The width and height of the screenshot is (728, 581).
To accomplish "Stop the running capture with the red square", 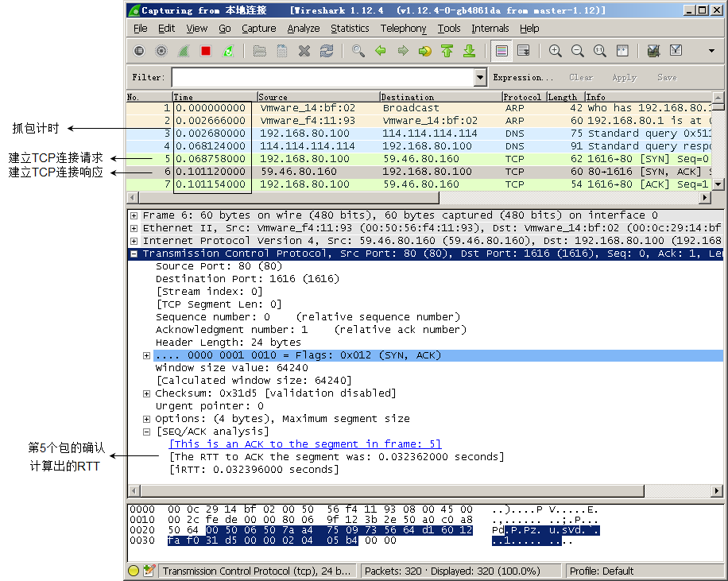I will pos(206,51).
